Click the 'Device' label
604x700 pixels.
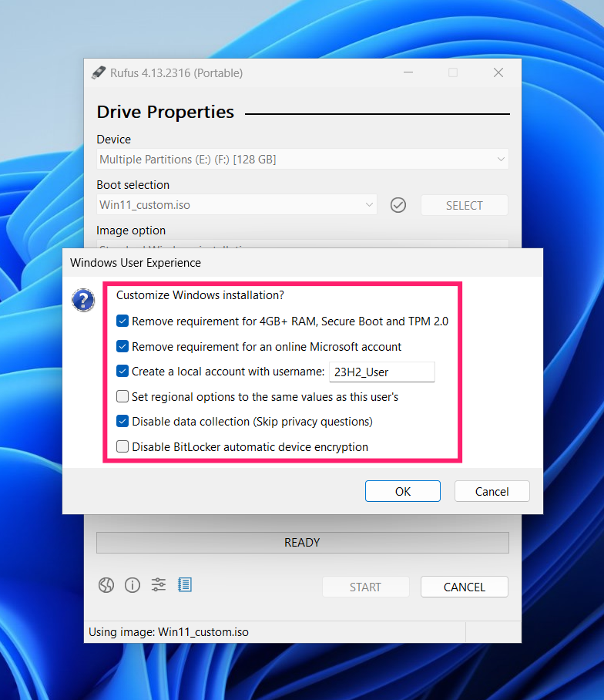pos(114,140)
